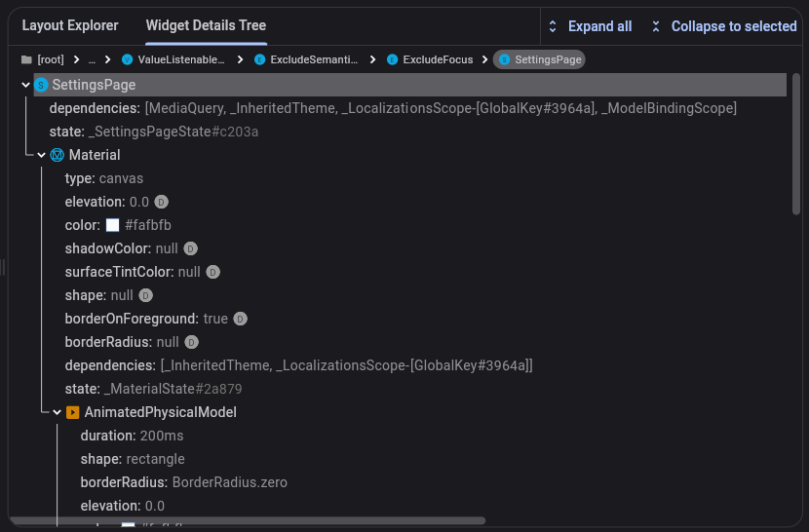This screenshot has height=532, width=809.
Task: Click the AnimatedPhysicalModel widget icon
Action: point(72,412)
